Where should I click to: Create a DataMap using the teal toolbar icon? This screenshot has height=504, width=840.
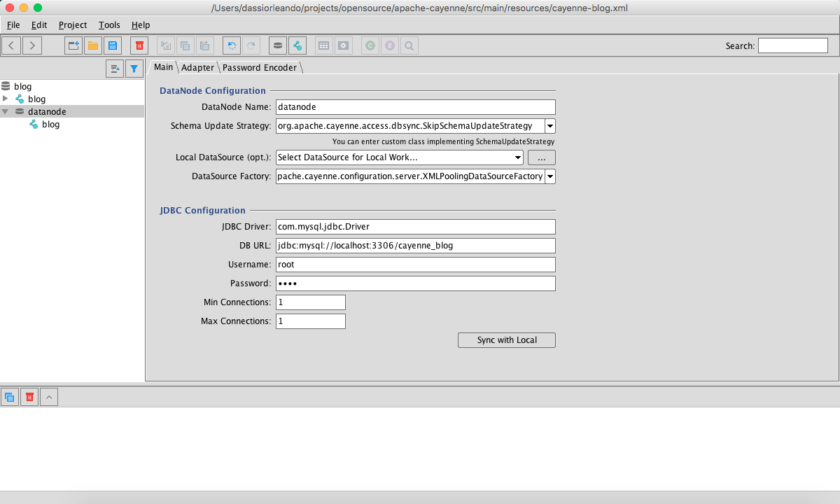(297, 45)
